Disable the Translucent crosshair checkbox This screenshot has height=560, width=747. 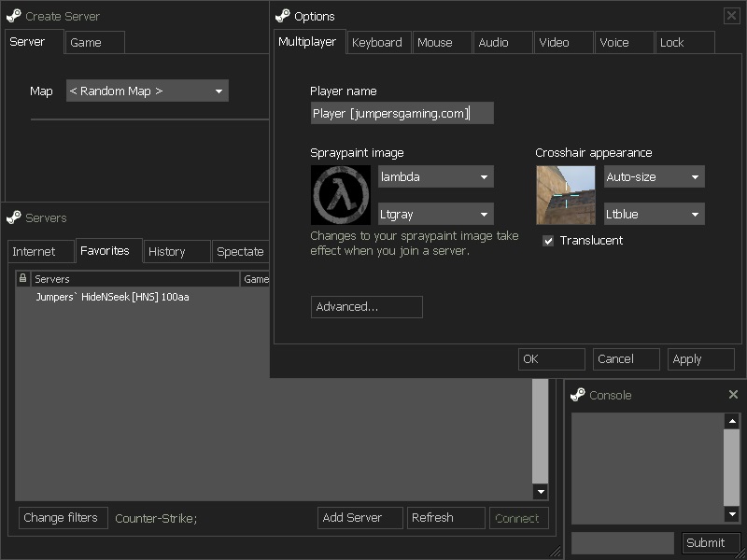[548, 241]
